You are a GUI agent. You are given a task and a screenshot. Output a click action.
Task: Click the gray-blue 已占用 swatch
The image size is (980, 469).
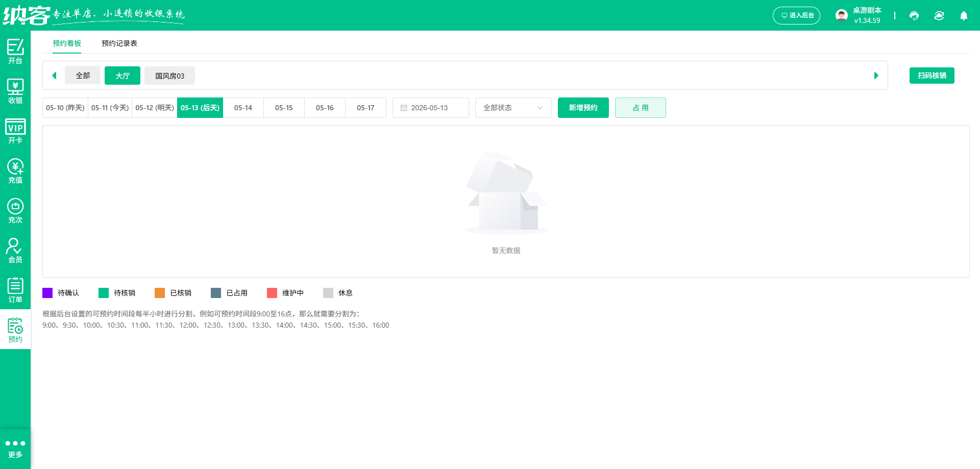point(216,293)
